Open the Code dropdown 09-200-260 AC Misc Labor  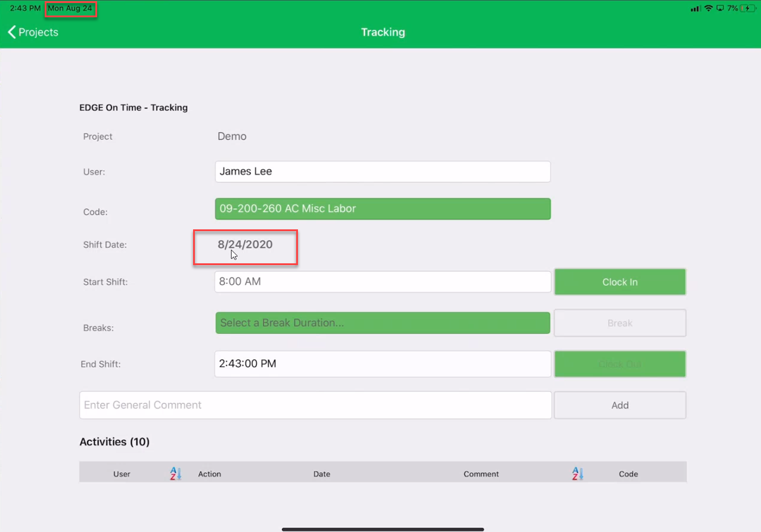(x=383, y=209)
